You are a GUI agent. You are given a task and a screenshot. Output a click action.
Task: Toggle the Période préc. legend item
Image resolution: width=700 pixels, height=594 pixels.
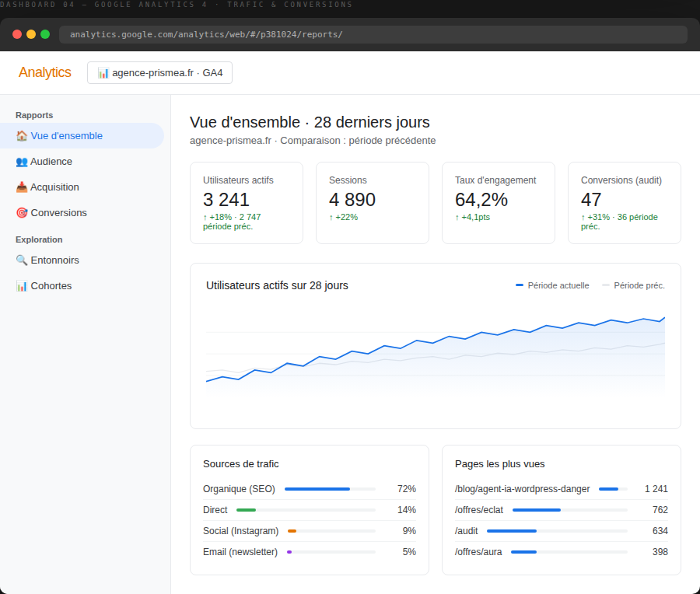633,285
